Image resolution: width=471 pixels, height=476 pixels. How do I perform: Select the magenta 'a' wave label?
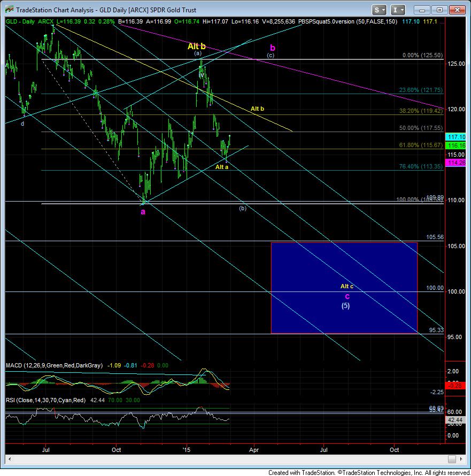click(143, 212)
